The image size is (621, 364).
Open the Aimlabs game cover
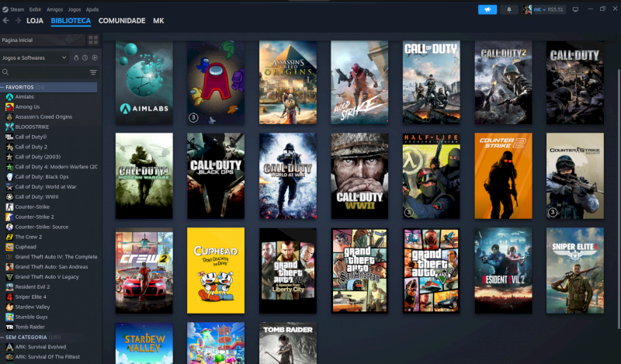tap(144, 82)
